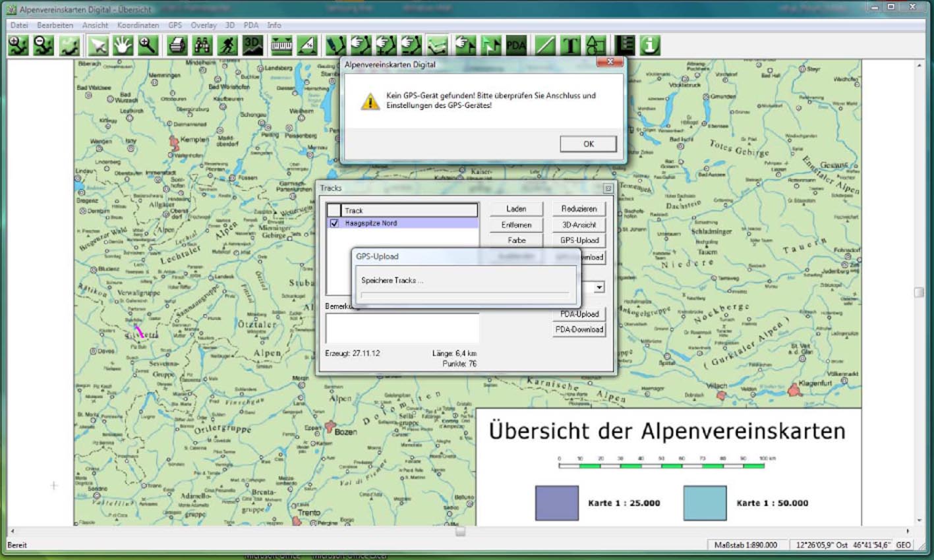
Task: Click the GEO status bar indicator
Action: [x=903, y=545]
